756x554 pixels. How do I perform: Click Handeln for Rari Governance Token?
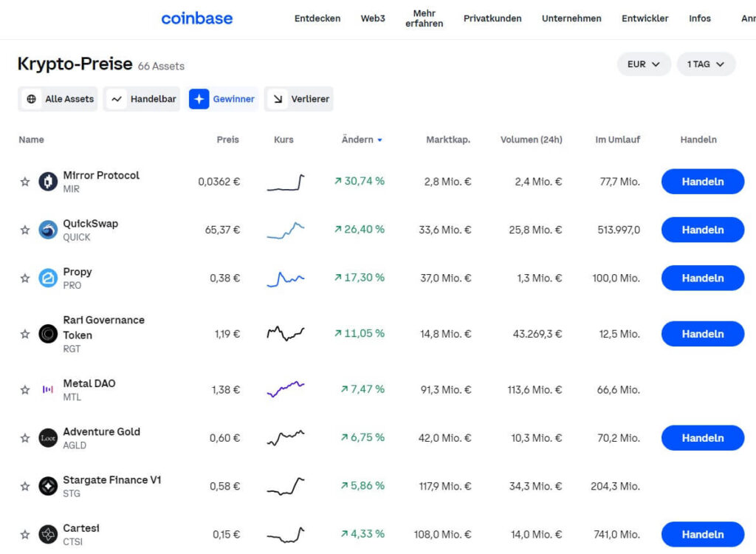pos(703,334)
